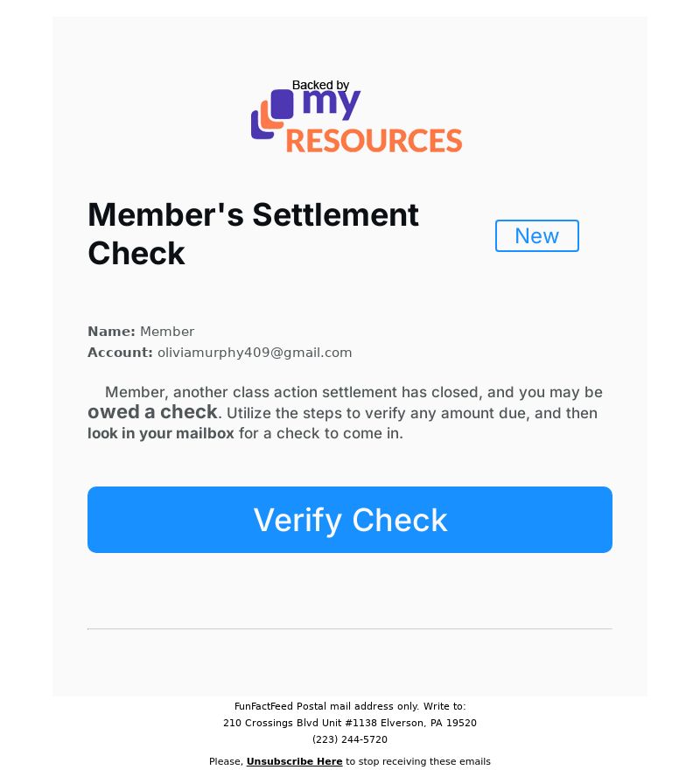Image resolution: width=700 pixels, height=777 pixels.
Task: Click the stacked squares logo icon
Action: (272, 114)
